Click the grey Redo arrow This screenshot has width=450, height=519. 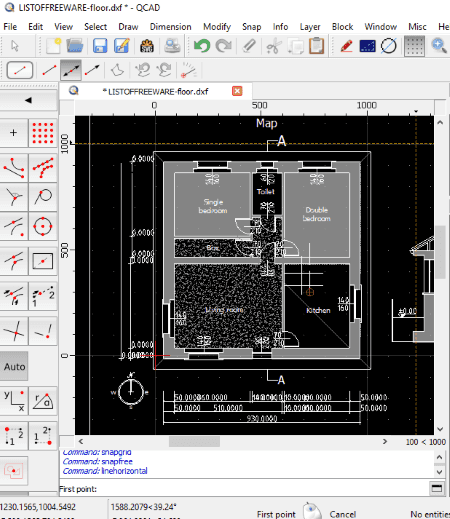point(224,46)
